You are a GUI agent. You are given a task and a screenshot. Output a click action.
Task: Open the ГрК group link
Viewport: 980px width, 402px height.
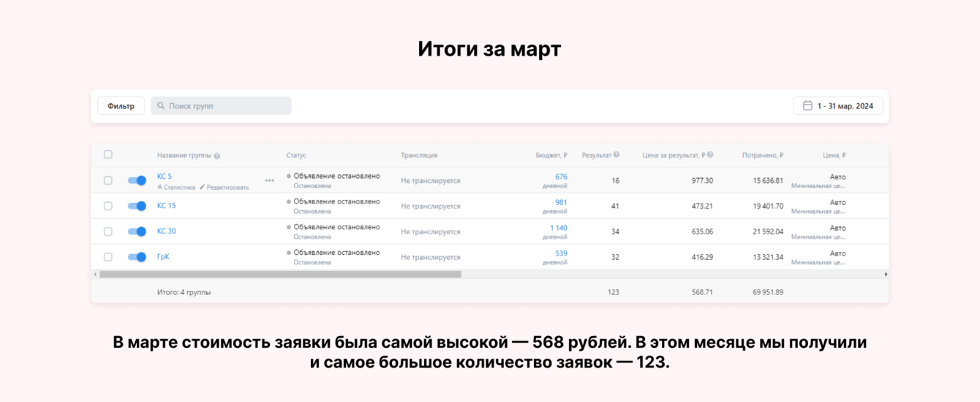pos(163,257)
